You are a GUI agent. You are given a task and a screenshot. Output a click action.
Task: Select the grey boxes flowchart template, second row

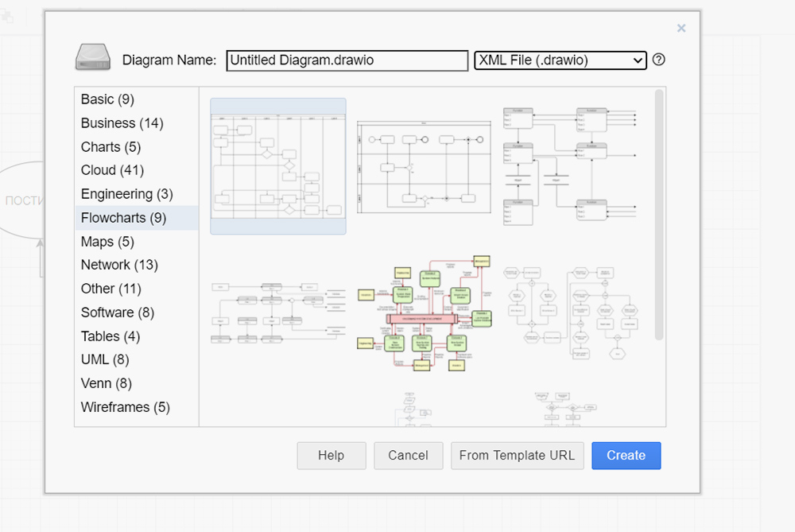tap(278, 313)
